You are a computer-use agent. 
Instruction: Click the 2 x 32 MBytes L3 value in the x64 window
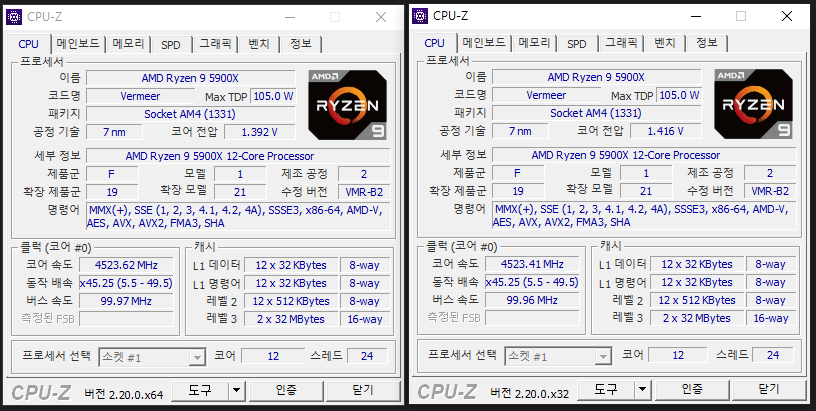[291, 319]
